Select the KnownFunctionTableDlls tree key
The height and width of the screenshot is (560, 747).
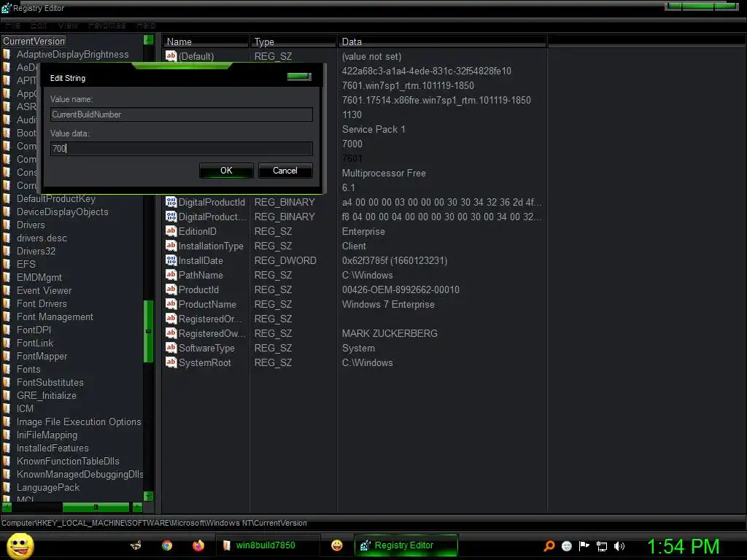tap(68, 461)
